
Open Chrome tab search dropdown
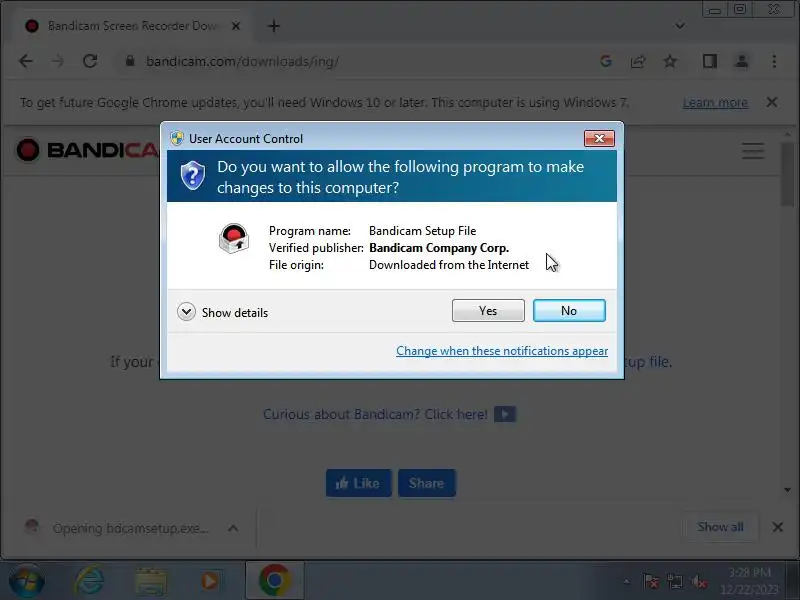[x=680, y=26]
